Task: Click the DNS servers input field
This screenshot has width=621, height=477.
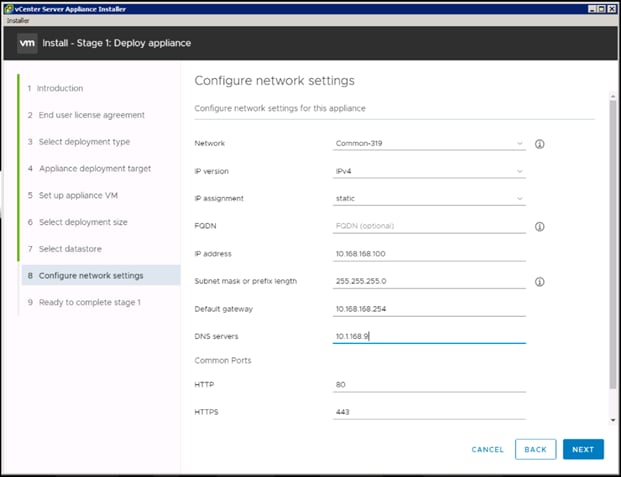Action: coord(429,336)
